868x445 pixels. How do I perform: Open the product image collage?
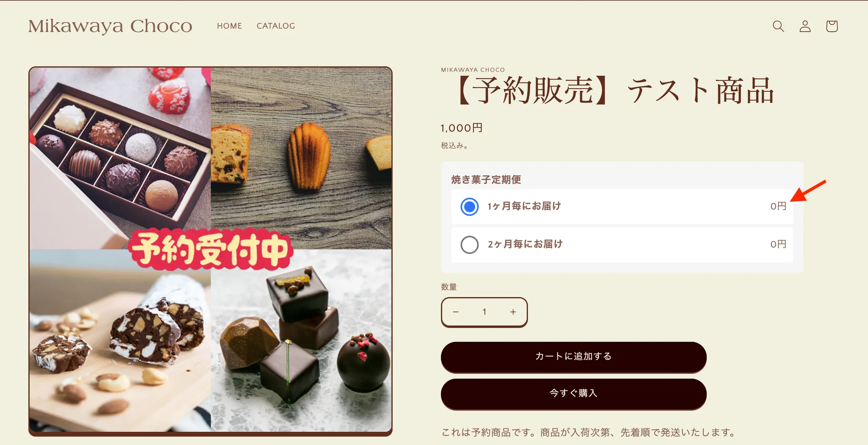click(x=210, y=250)
